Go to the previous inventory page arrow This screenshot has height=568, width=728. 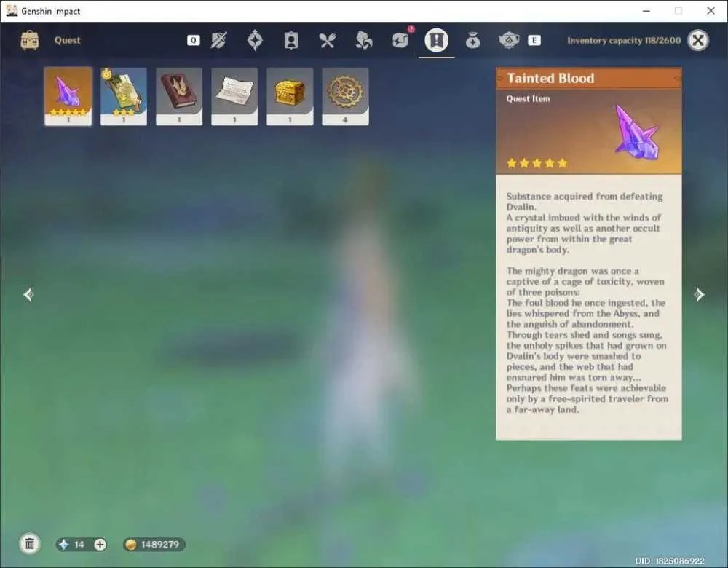point(29,294)
